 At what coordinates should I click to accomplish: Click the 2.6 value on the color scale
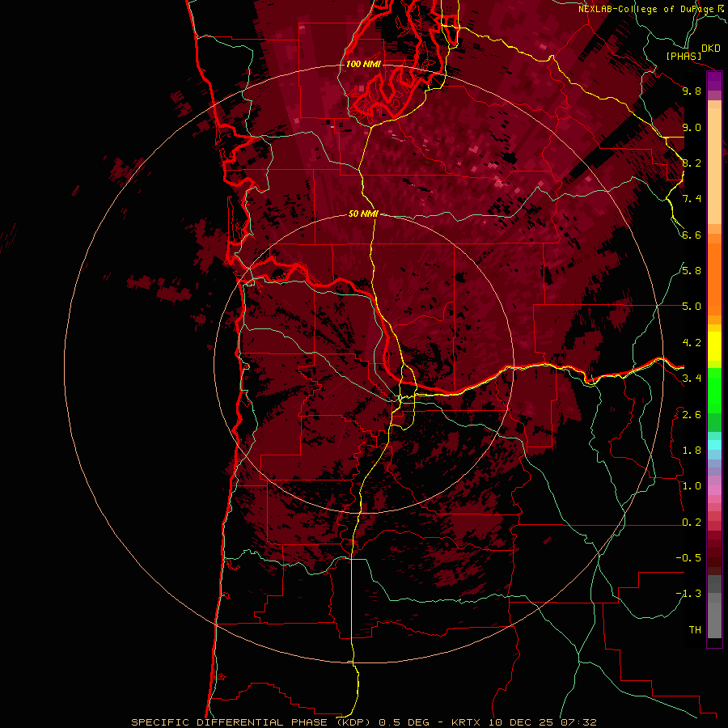coord(692,415)
